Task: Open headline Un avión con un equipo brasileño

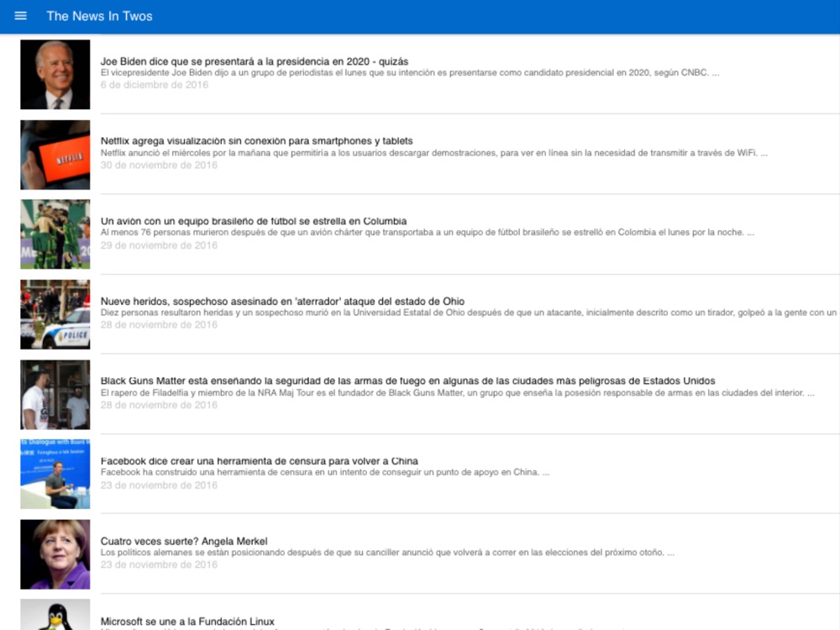Action: (254, 221)
